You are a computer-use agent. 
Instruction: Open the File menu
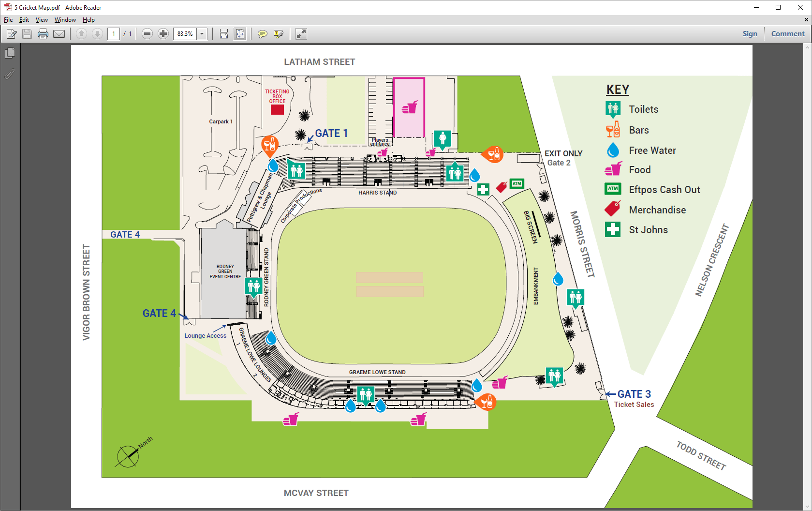[x=8, y=20]
